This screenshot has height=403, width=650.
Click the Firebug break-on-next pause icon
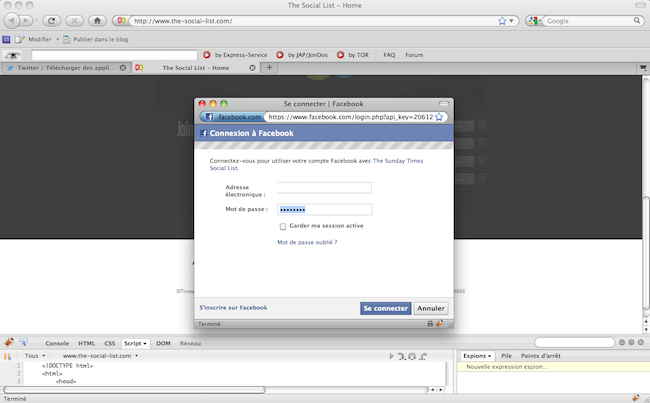pos(7,356)
